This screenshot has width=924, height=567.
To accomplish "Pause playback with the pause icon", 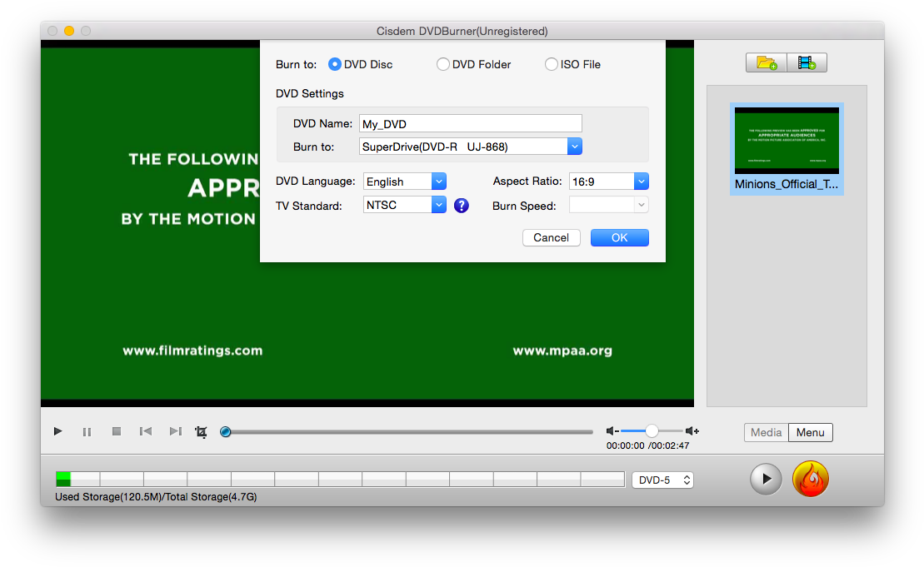I will [x=87, y=431].
